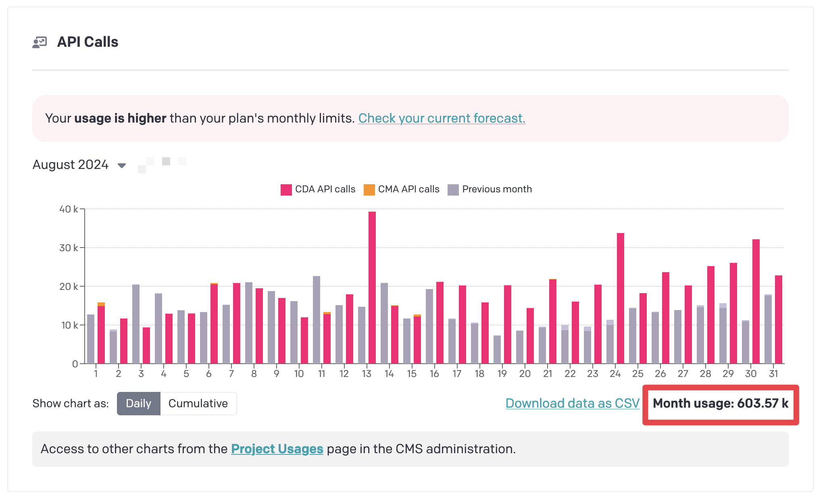Viewport: 825px width, 504px height.
Task: Click the gray previous month bar on day 11
Action: click(x=317, y=320)
